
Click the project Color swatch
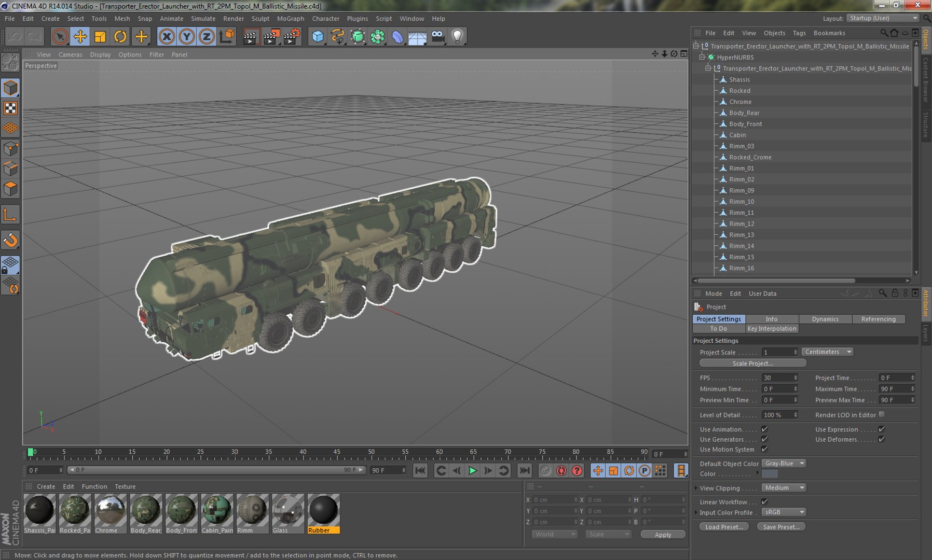point(770,473)
